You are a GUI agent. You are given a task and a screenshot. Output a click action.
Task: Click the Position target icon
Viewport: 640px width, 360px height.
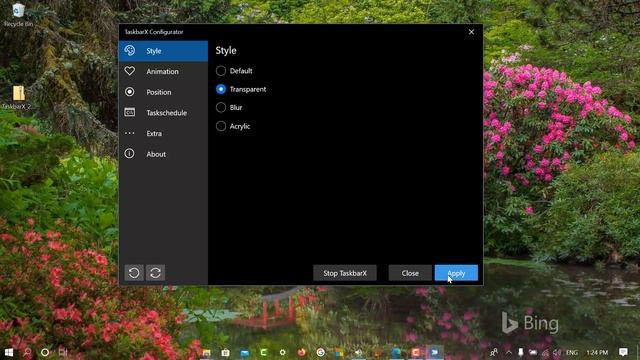pos(130,92)
